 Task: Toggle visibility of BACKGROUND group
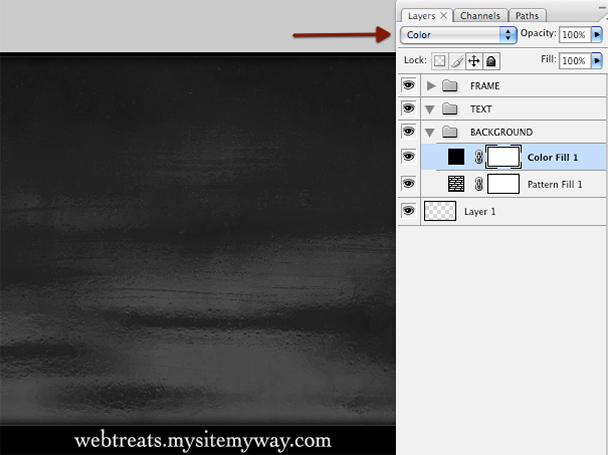pos(408,131)
